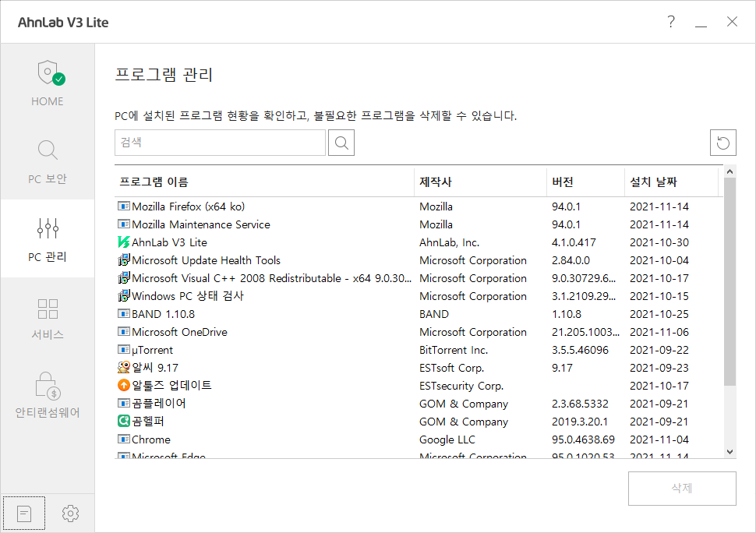The height and width of the screenshot is (533, 756).
Task: Click the list scrollbar thumb
Action: (730, 282)
